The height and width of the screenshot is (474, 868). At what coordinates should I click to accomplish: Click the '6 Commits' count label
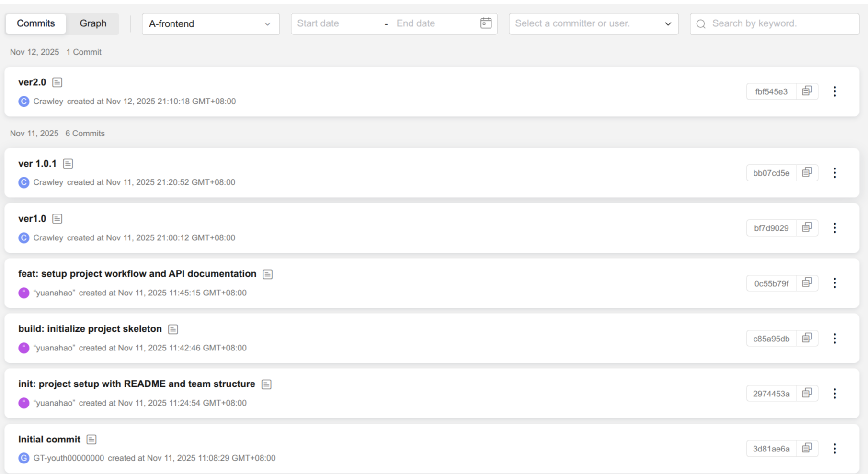point(85,134)
